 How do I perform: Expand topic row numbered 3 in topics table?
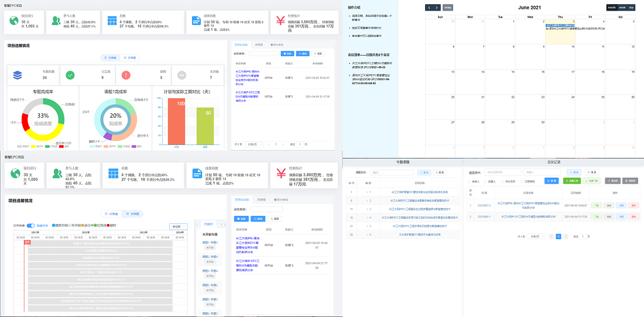point(368,209)
